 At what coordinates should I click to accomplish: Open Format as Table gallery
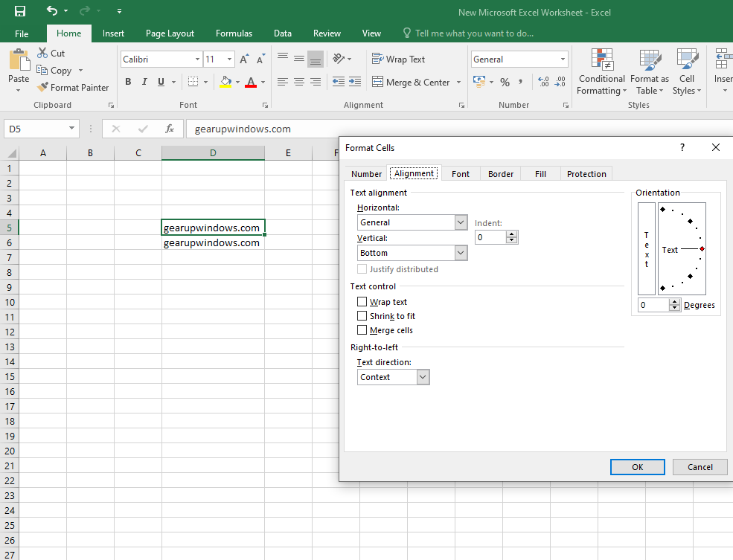click(x=650, y=71)
